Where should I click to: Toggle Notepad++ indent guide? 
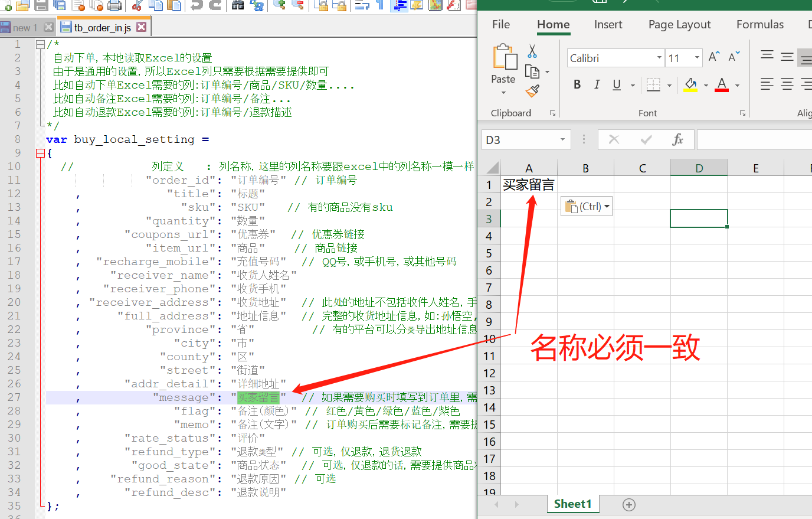pos(400,5)
